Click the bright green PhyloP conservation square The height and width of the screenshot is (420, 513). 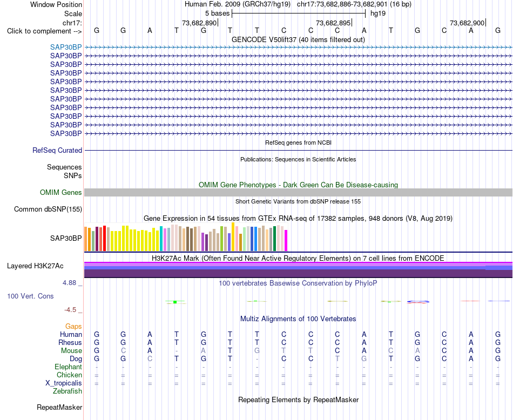pos(175,302)
